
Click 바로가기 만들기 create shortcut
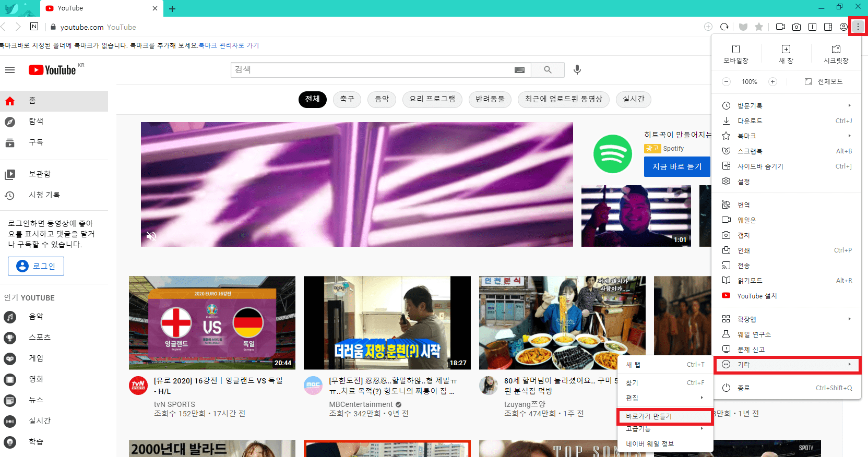[x=665, y=416]
